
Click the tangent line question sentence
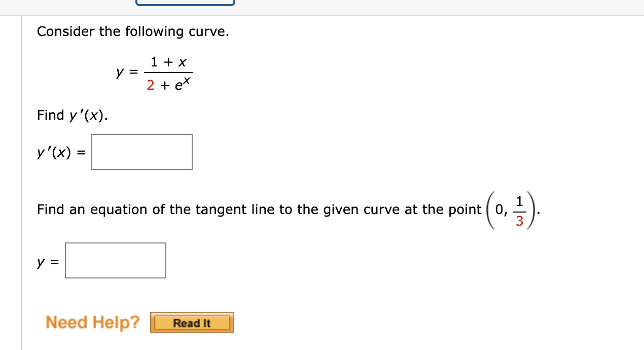(x=259, y=209)
